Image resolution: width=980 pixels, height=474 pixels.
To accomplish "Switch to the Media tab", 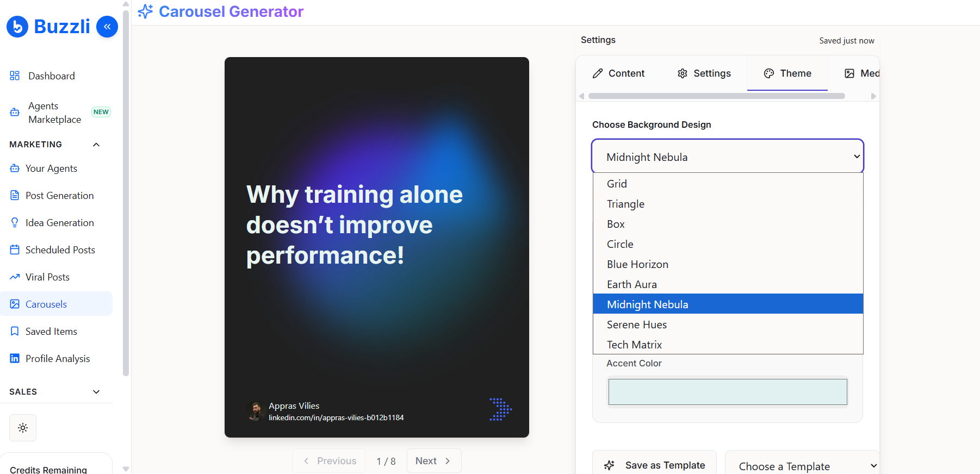I will [x=861, y=73].
